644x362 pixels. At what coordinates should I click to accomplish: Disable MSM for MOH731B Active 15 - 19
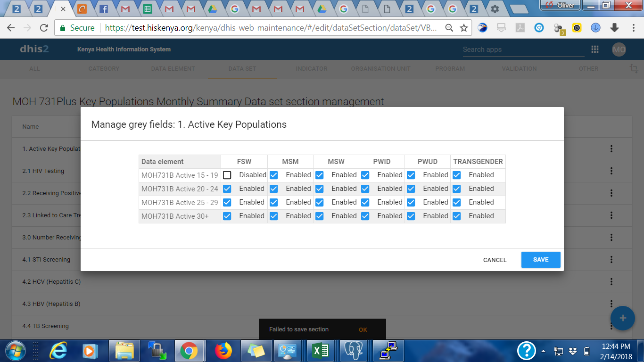(x=273, y=175)
